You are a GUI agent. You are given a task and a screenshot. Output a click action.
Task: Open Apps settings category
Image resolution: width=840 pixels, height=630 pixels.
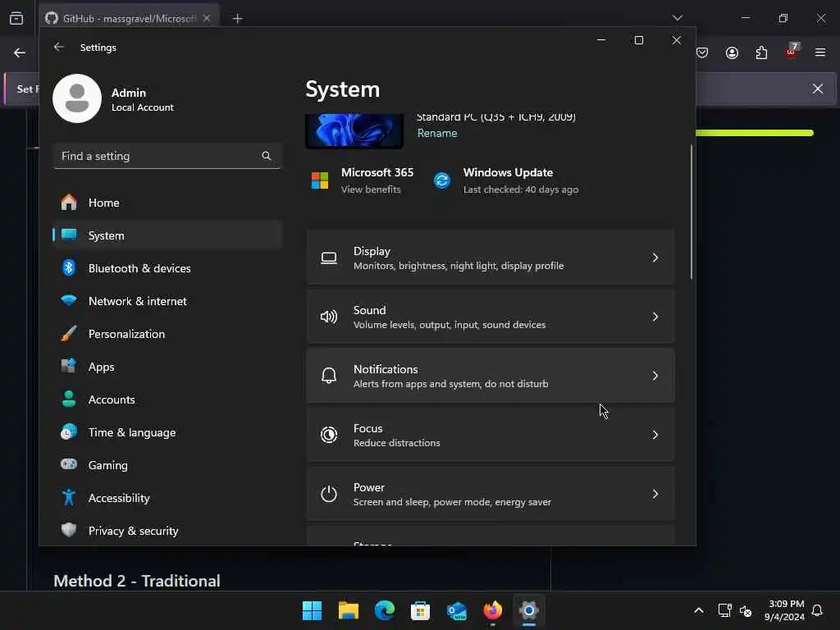[x=167, y=367]
